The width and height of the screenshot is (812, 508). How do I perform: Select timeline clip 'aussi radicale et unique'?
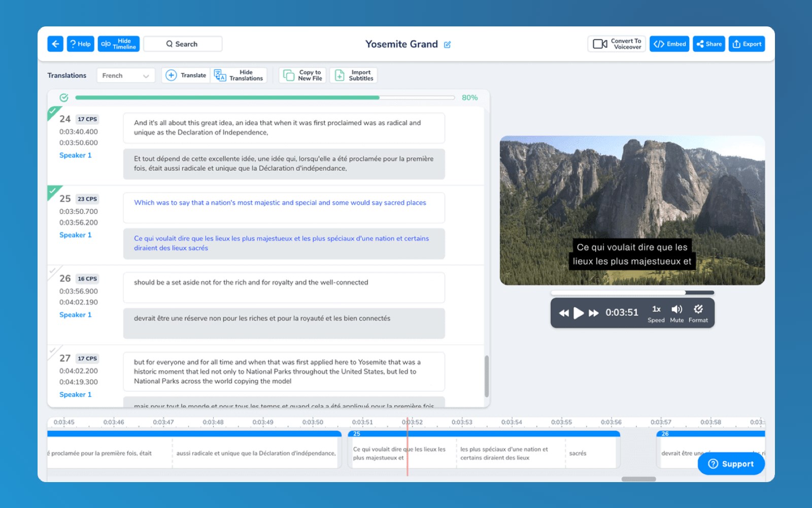click(256, 453)
